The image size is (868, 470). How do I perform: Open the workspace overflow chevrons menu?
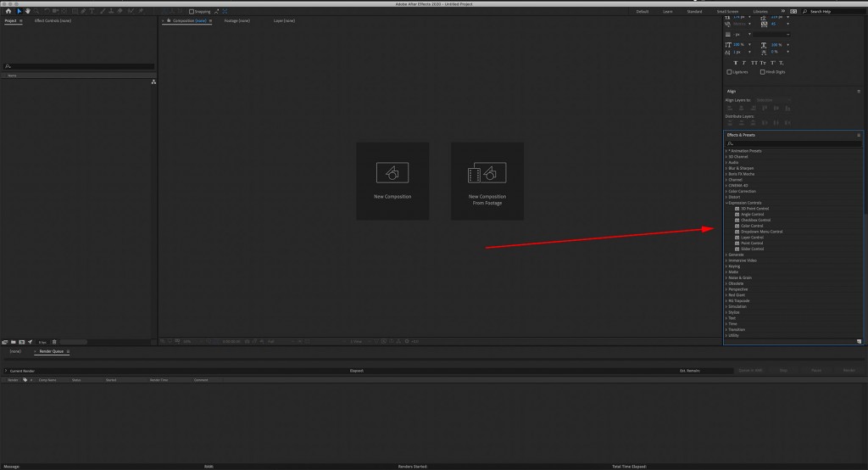(x=782, y=11)
